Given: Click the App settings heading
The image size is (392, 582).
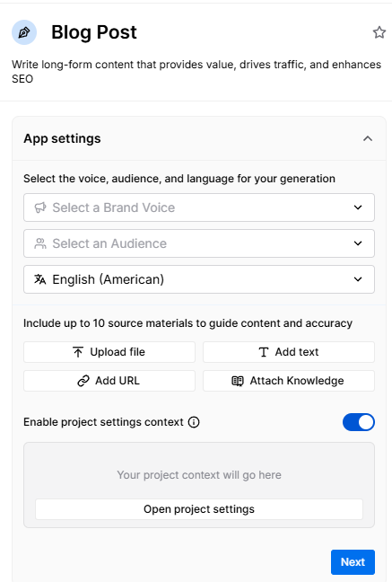Looking at the screenshot, I should pyautogui.click(x=62, y=138).
